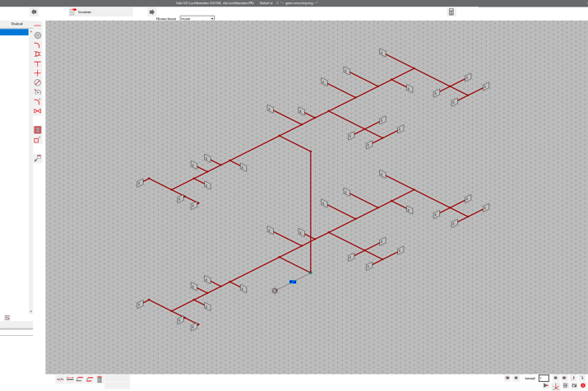Click the trash delete icon
The height and width of the screenshot is (391, 588).
(100, 379)
